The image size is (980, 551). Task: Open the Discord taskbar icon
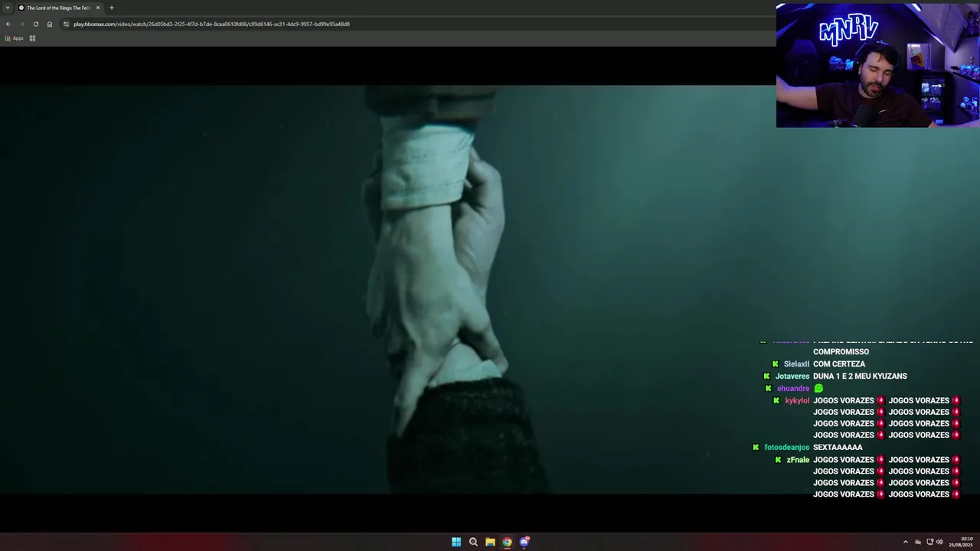pyautogui.click(x=524, y=542)
